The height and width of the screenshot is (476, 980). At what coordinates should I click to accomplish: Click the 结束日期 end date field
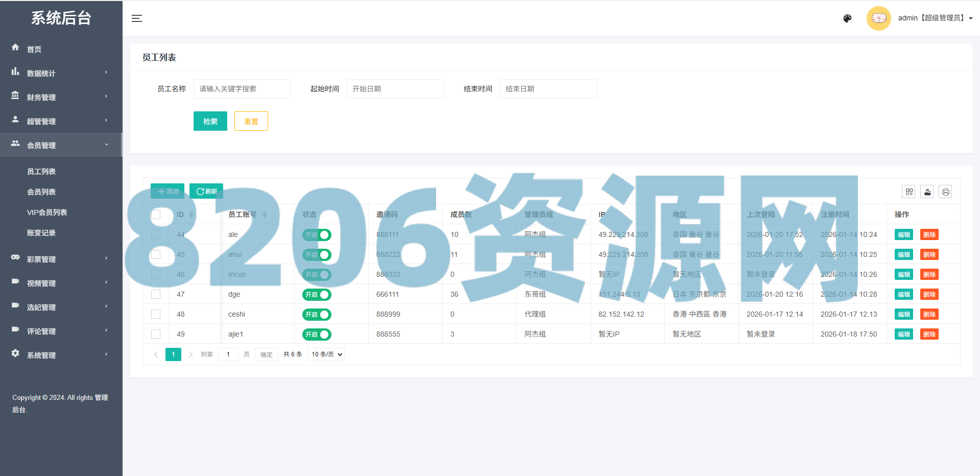pyautogui.click(x=548, y=89)
